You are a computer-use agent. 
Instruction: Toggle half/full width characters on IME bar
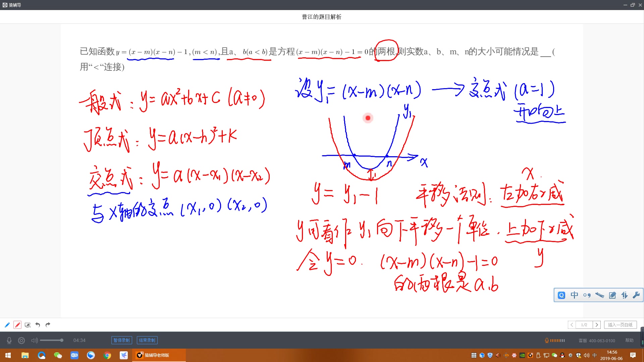(x=624, y=295)
